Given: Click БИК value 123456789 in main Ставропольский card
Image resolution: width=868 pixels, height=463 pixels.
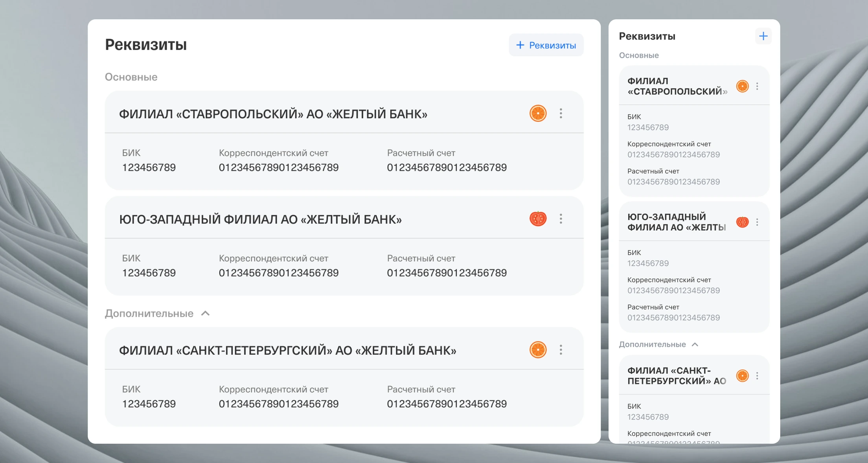Looking at the screenshot, I should click(x=149, y=168).
